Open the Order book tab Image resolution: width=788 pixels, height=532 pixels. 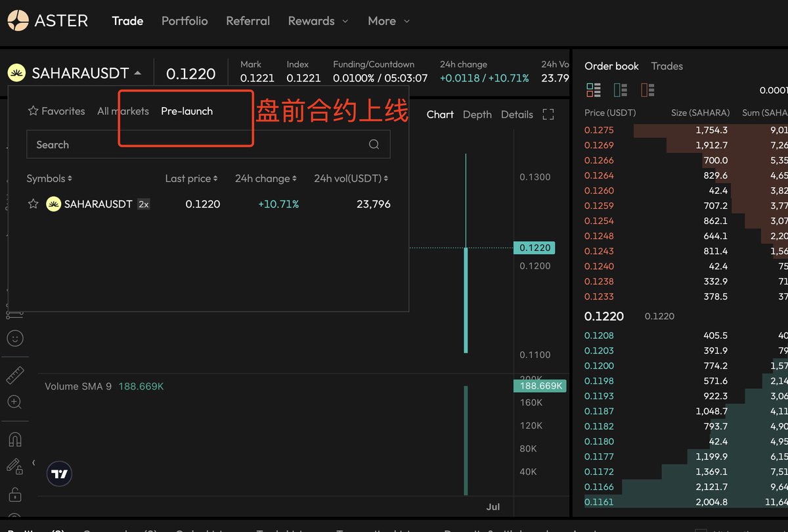pos(611,66)
